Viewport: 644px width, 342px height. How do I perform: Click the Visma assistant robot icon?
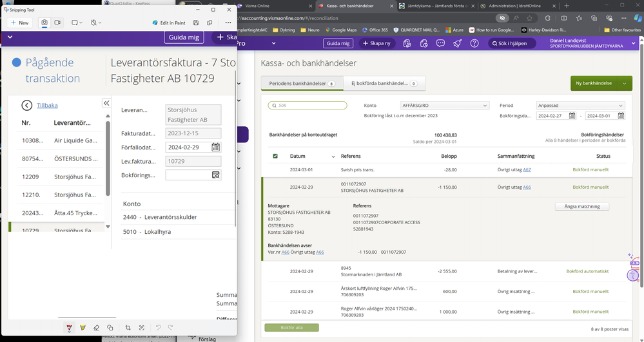point(634,262)
